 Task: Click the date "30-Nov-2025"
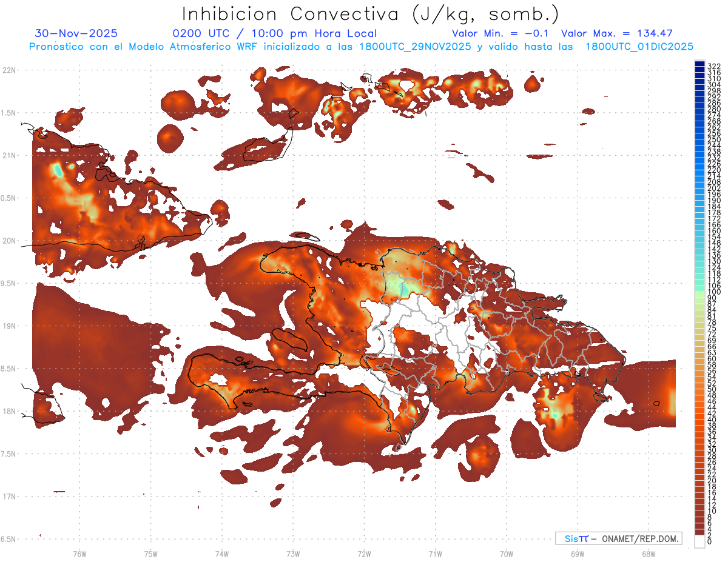(x=76, y=33)
